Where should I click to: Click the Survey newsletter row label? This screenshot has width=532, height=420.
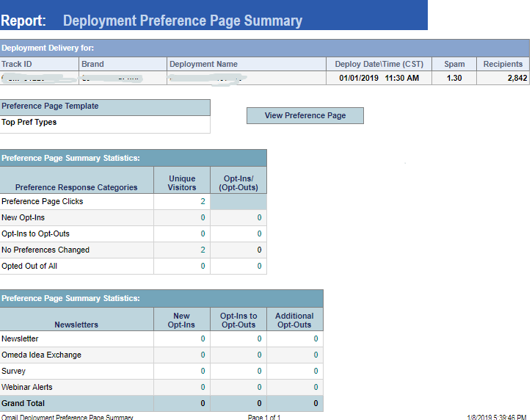pyautogui.click(x=14, y=371)
